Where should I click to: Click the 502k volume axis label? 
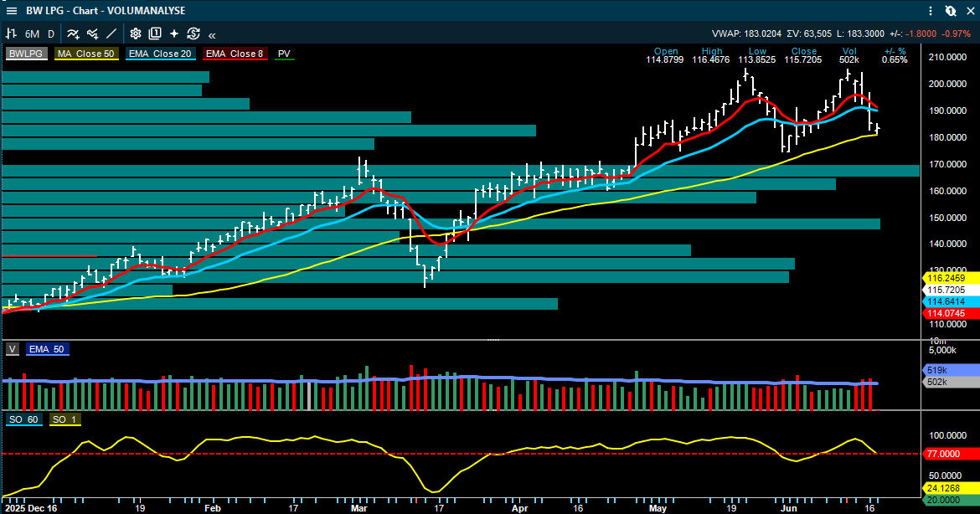[951, 383]
